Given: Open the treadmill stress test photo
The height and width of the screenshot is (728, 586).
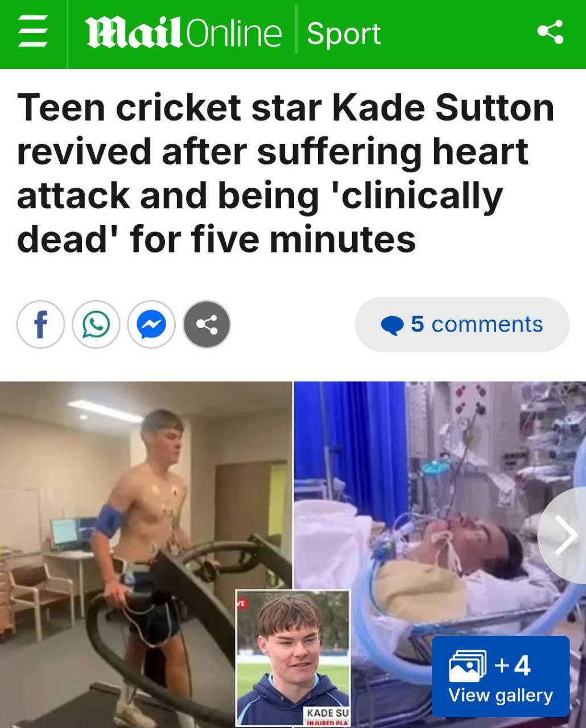Looking at the screenshot, I should coord(146,555).
